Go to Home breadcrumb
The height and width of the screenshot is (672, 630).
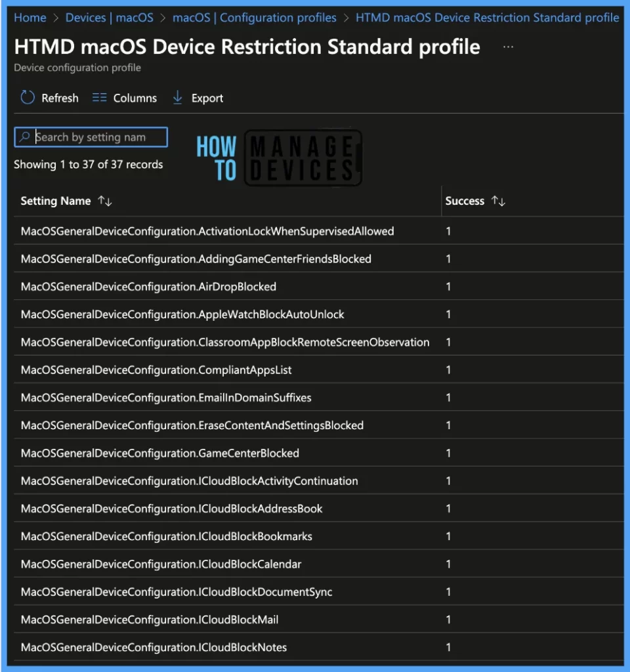coord(30,18)
